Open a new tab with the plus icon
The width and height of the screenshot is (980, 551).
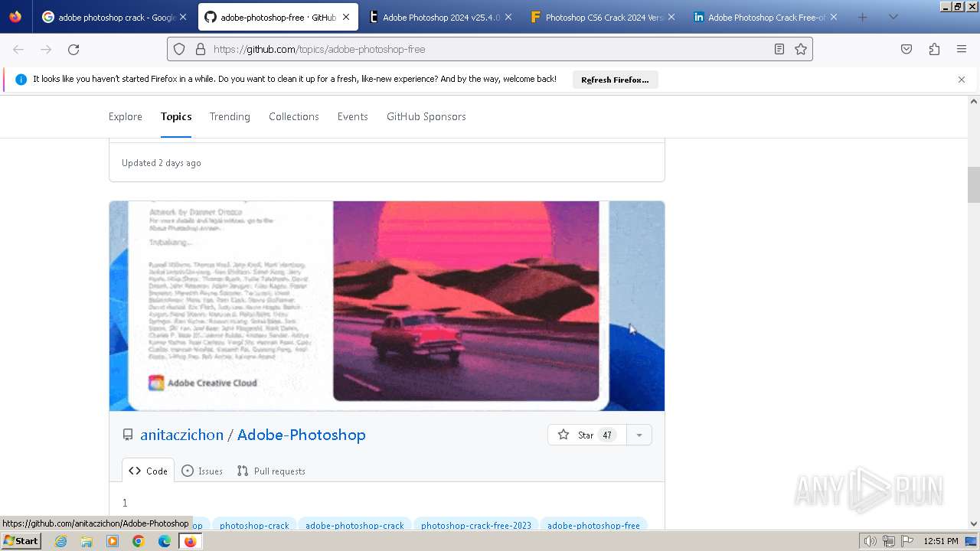click(x=863, y=17)
